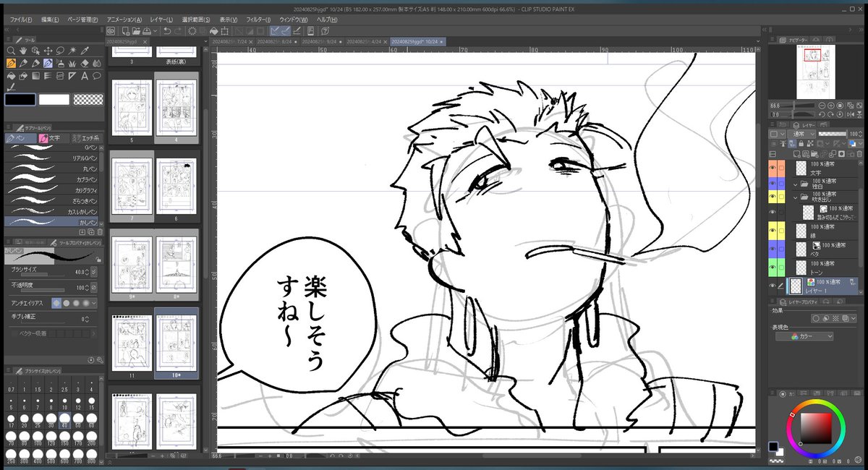Toggle visibility of 線 layer
Viewport: 868px width, 470px height.
click(773, 231)
